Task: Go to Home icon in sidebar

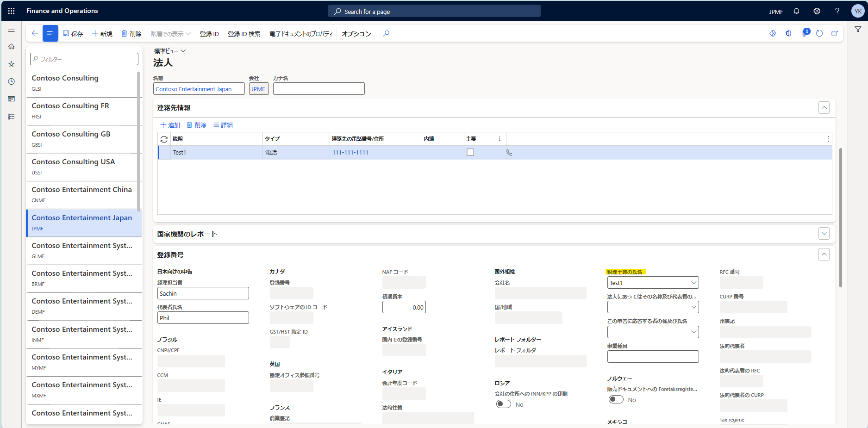Action: click(x=12, y=46)
